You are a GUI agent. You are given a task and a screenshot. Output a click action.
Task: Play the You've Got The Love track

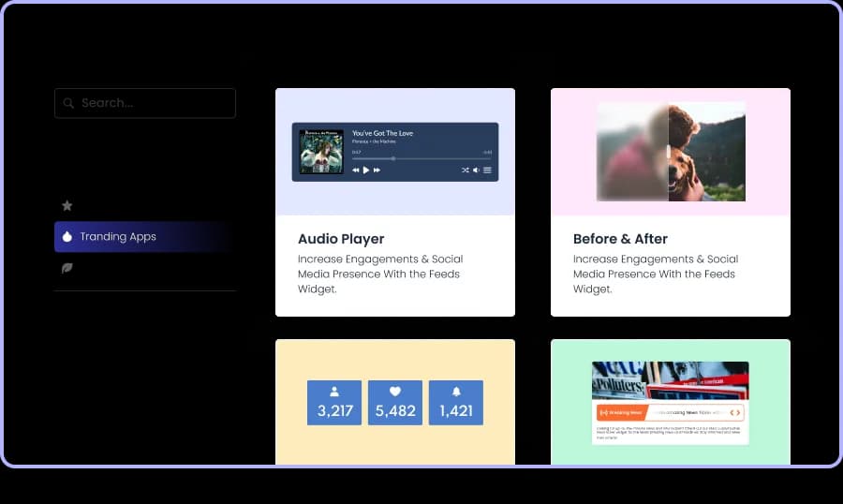click(x=366, y=170)
